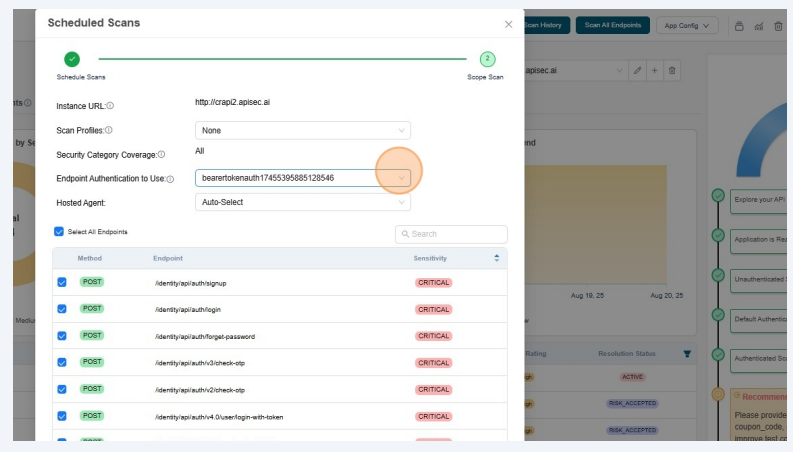Viewport: 793px width, 452px height.
Task: Uncheck the Select All Endpoints checkbox
Action: 59,232
